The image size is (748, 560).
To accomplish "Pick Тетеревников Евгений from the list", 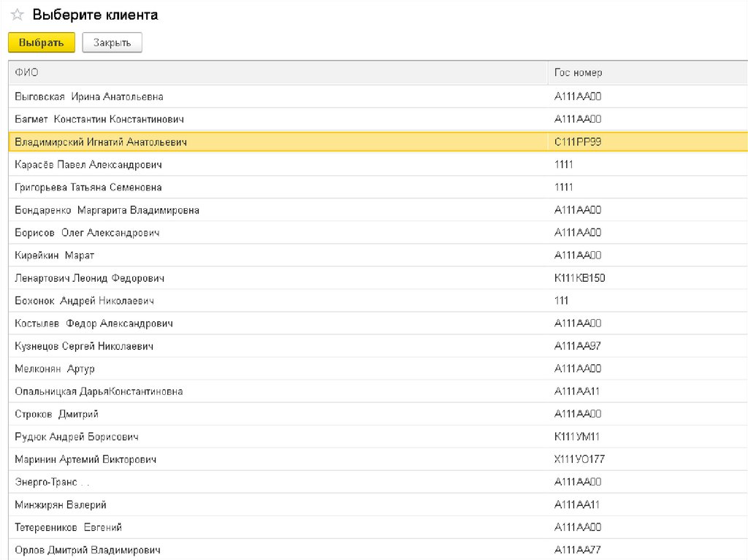I will click(x=68, y=527).
